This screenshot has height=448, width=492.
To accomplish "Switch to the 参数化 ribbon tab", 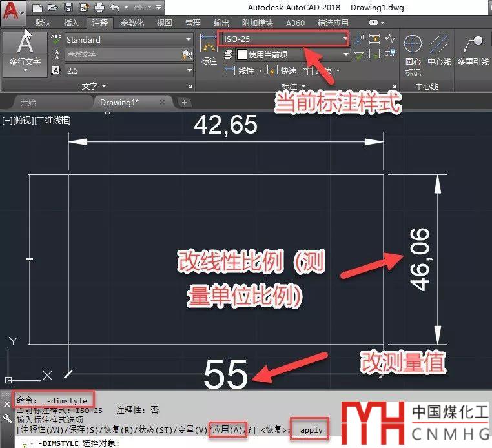I will (x=132, y=23).
